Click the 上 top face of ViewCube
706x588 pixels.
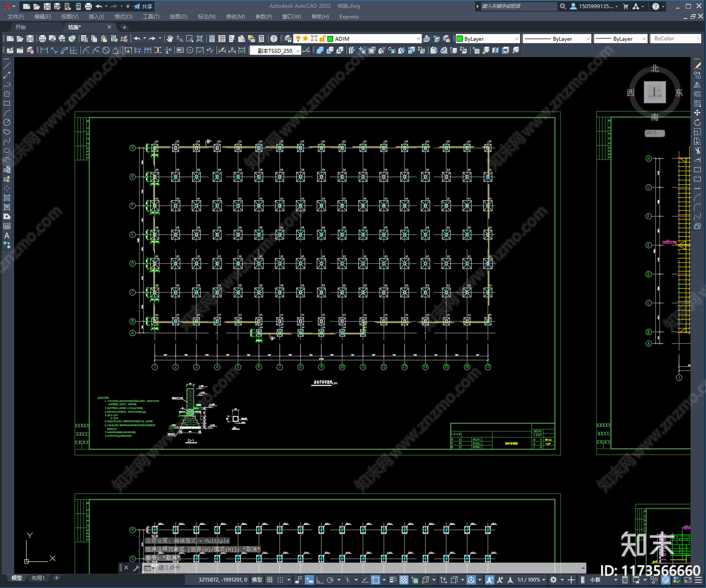click(655, 92)
